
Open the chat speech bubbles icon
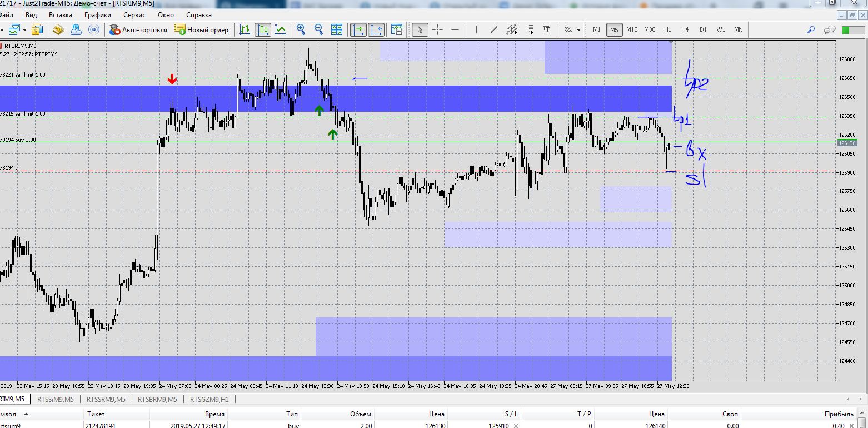[x=830, y=29]
